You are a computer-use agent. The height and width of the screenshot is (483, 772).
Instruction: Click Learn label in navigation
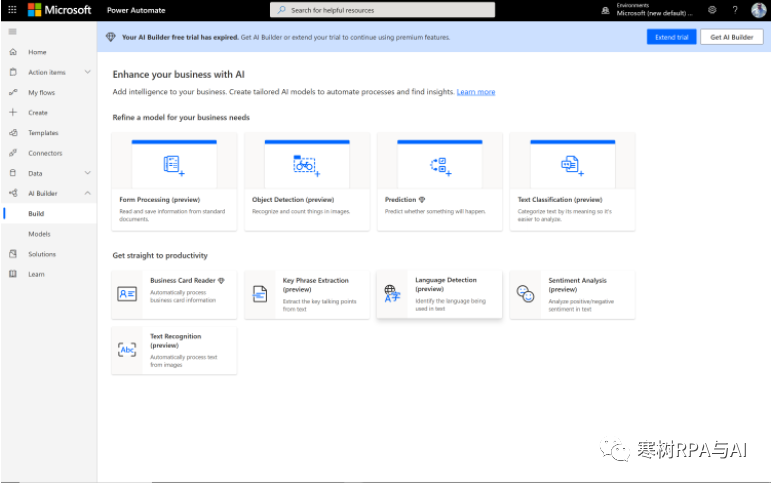point(36,274)
